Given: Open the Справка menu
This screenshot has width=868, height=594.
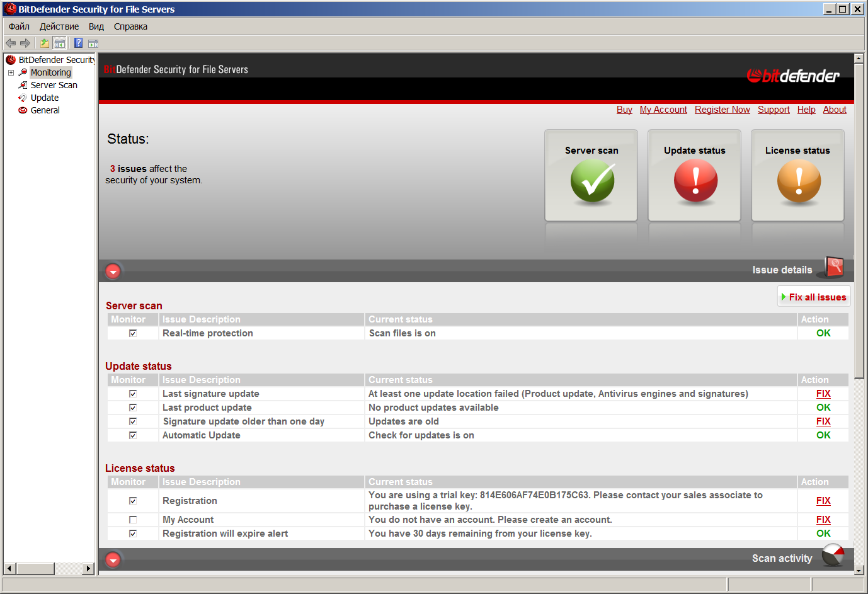Looking at the screenshot, I should [130, 26].
